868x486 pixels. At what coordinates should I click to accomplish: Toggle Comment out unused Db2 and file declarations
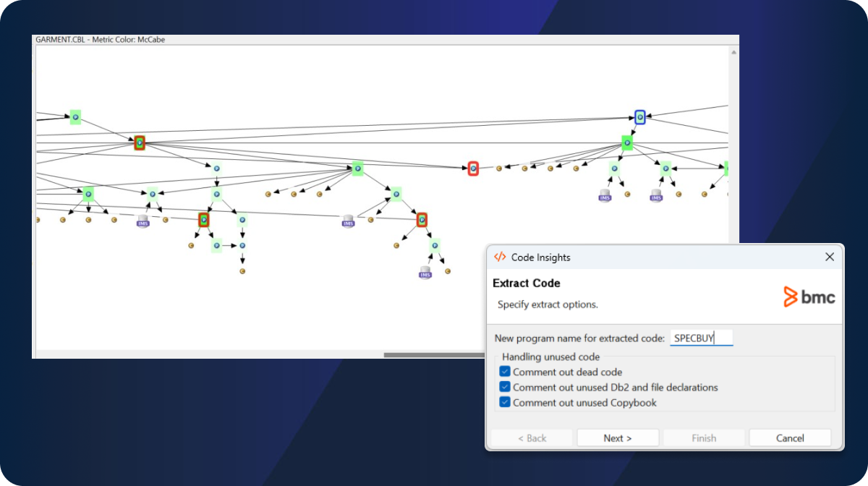(x=505, y=387)
